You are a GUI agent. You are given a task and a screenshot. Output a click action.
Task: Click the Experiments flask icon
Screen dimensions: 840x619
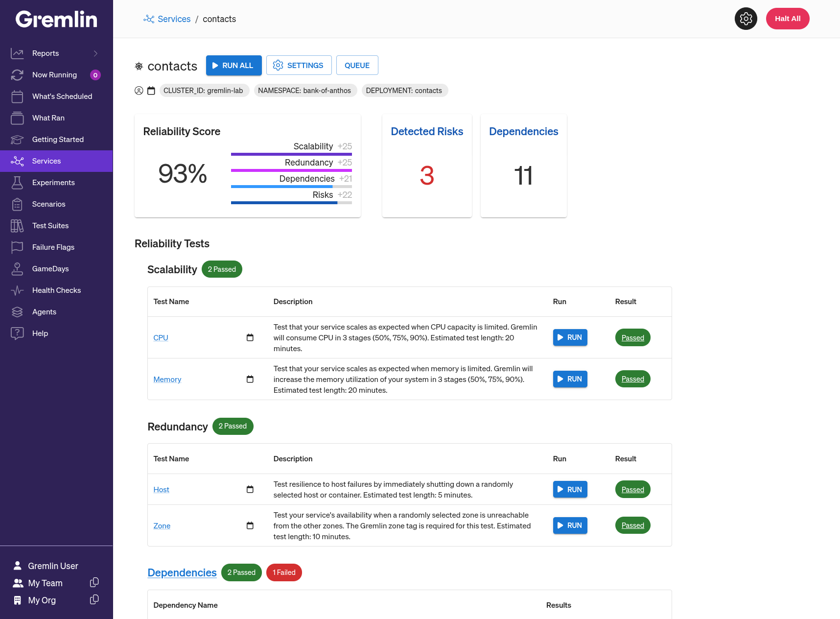(x=17, y=183)
